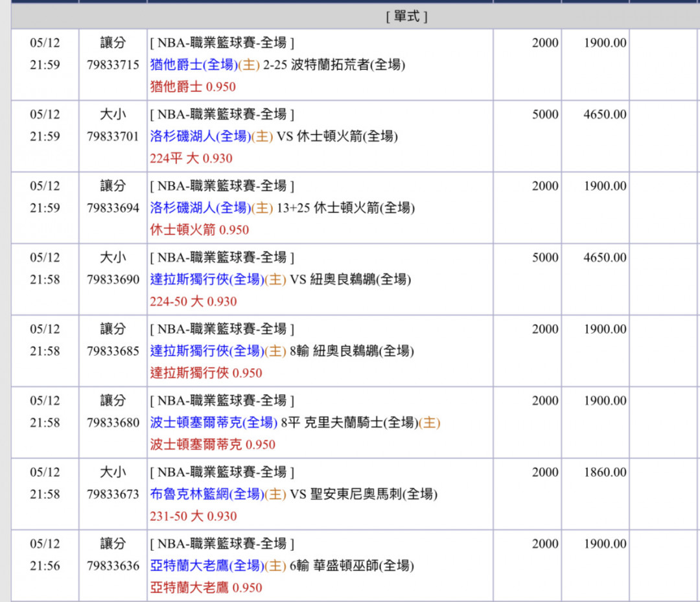The width and height of the screenshot is (700, 602).
Task: Open blue 洛杉磯湖人 link in order 79833694
Action: coord(200,208)
